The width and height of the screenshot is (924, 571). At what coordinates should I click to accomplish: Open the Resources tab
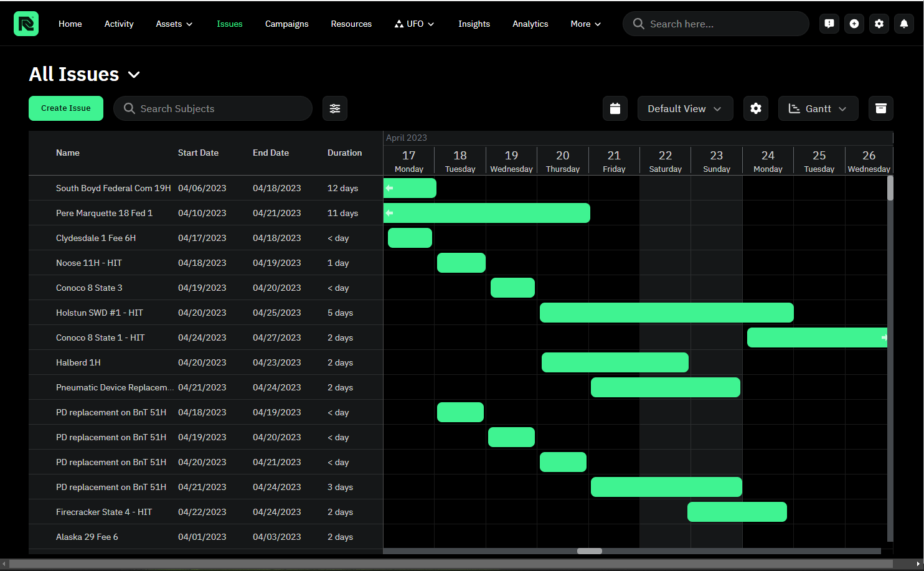[351, 24]
